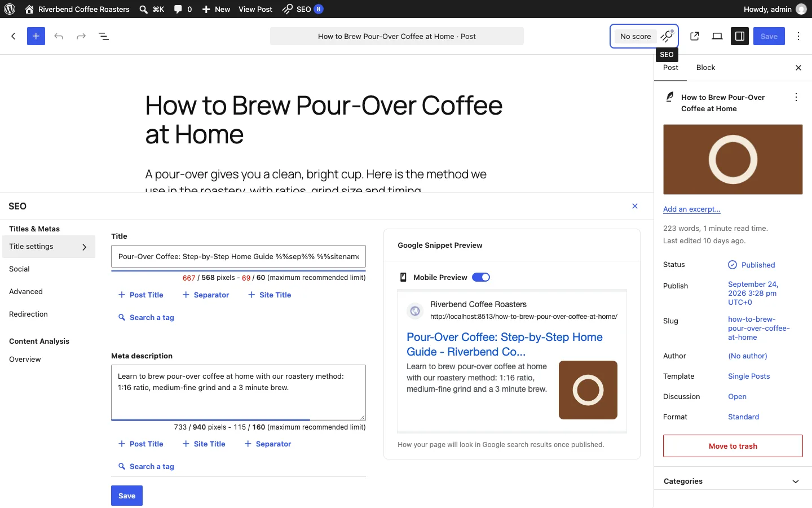Image resolution: width=812 pixels, height=508 pixels.
Task: Close the SEO panel
Action: 635,206
